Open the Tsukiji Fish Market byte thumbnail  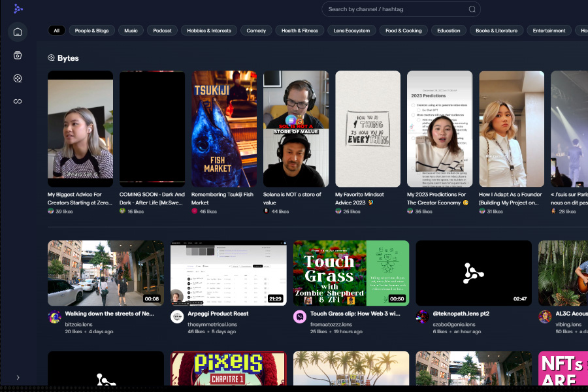(x=224, y=129)
